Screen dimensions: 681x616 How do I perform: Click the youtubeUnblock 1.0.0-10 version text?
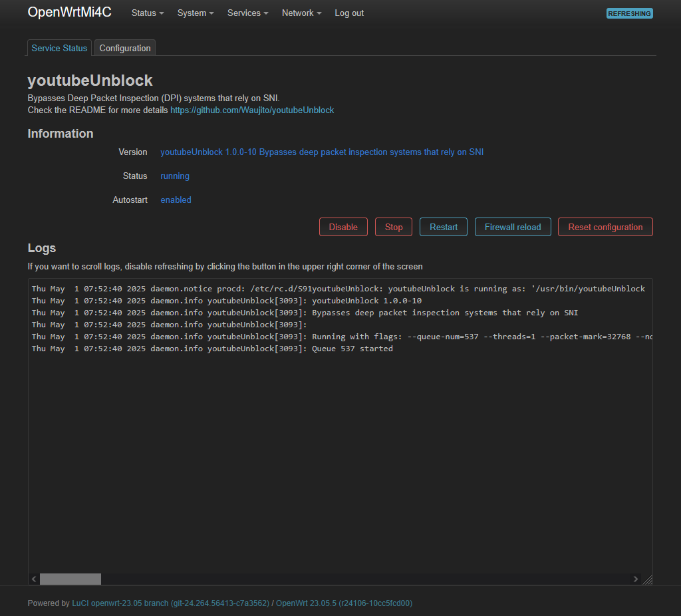(322, 152)
